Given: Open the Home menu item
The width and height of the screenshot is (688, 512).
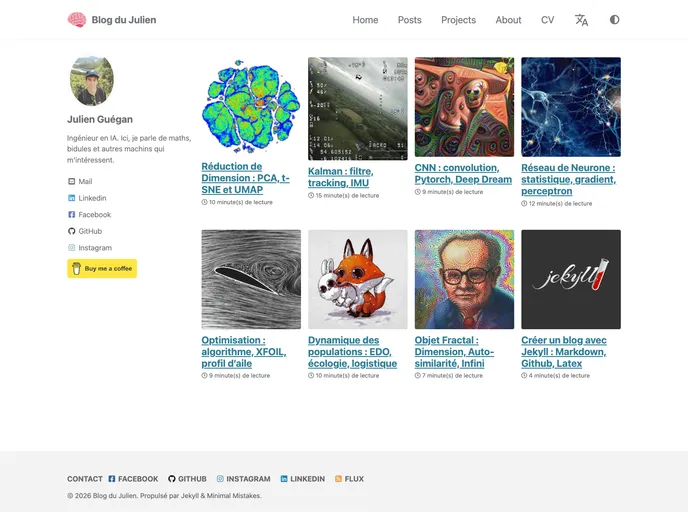Looking at the screenshot, I should pos(365,20).
